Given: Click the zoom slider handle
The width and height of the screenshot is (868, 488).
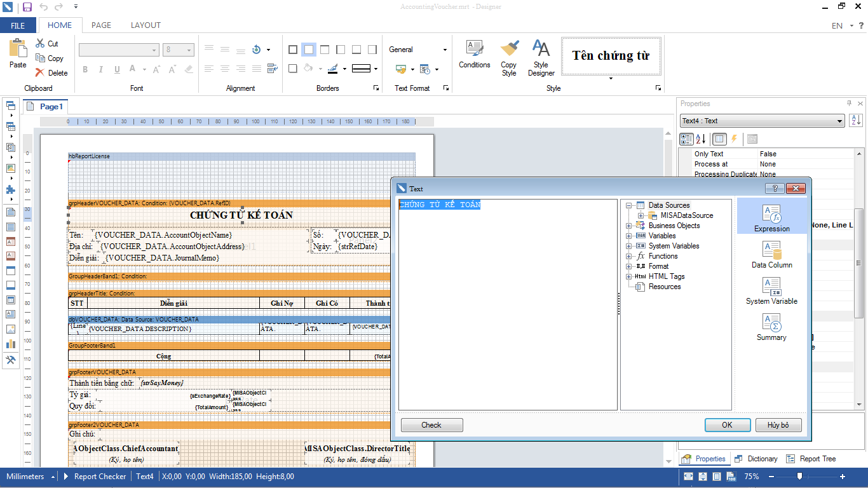Looking at the screenshot, I should coord(799,477).
